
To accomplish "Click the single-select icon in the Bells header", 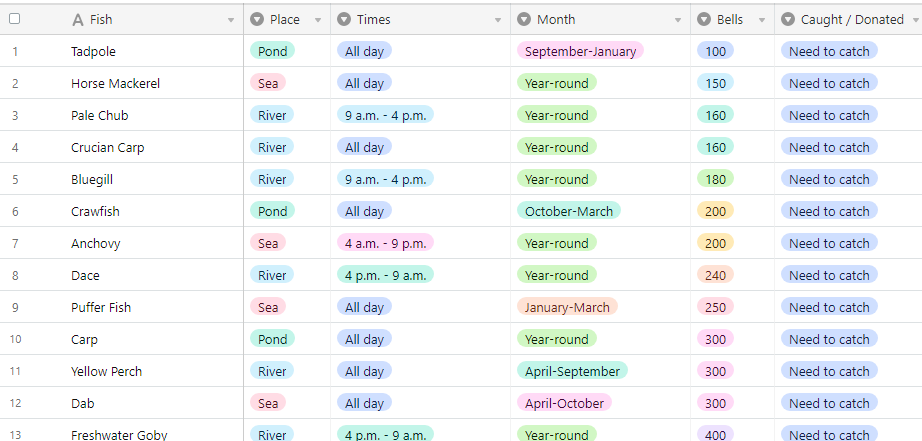I will [704, 19].
